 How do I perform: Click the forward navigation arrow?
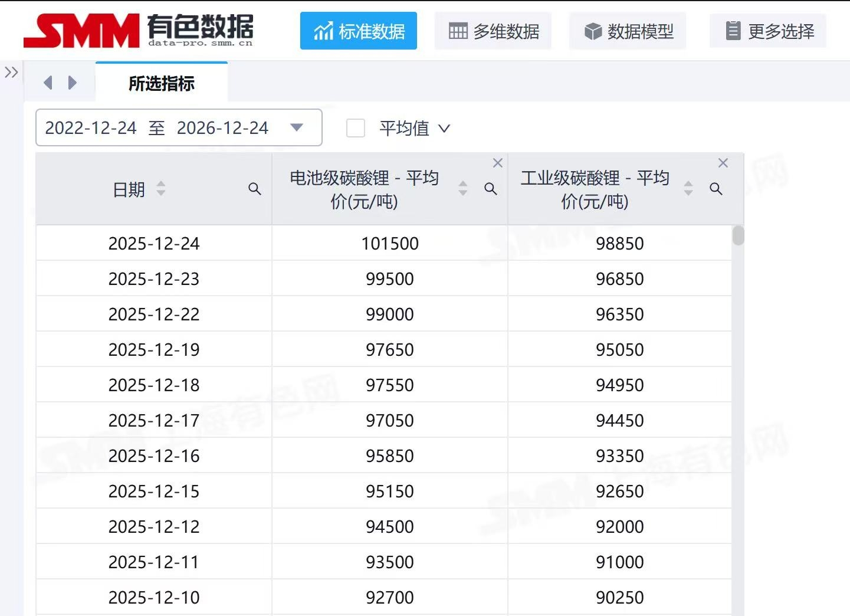tap(72, 83)
